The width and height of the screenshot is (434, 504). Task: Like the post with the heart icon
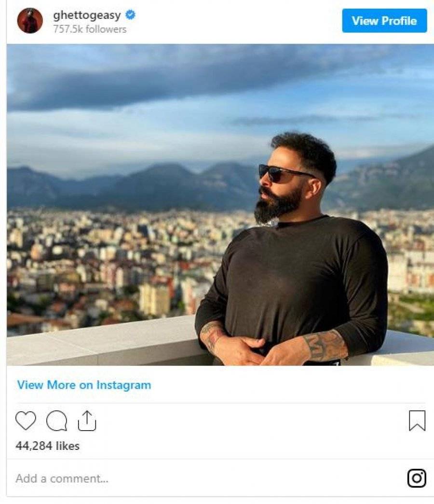[x=26, y=420]
